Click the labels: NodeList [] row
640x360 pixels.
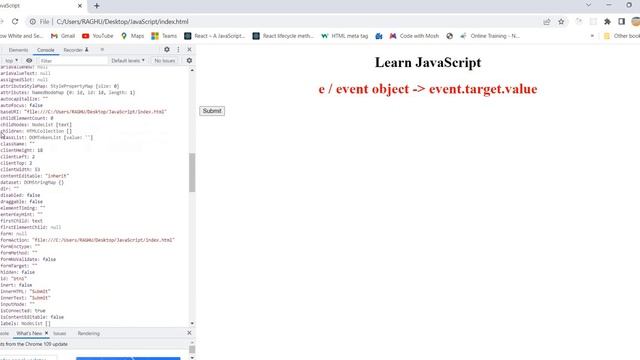[25, 323]
